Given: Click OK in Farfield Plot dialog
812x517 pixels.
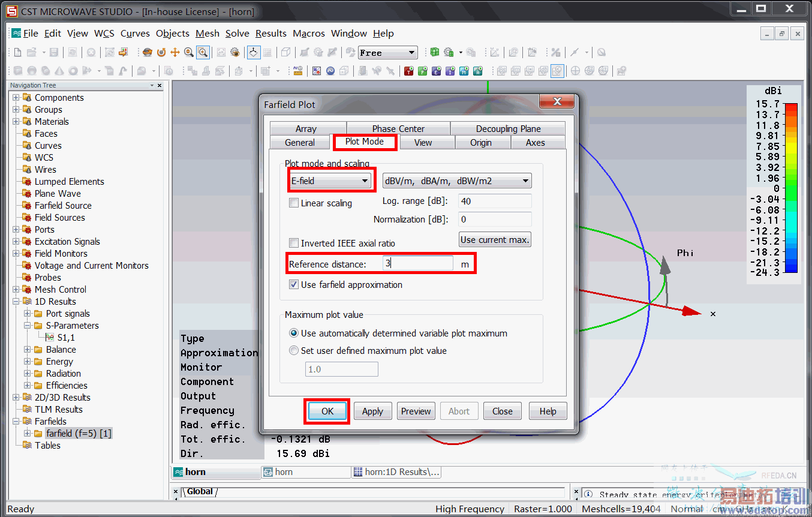Looking at the screenshot, I should 327,411.
